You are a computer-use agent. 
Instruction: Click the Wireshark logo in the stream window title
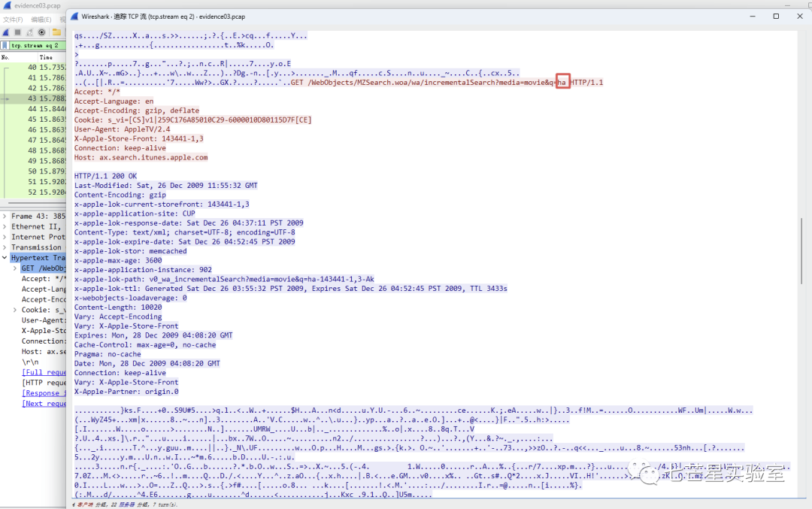(x=74, y=17)
